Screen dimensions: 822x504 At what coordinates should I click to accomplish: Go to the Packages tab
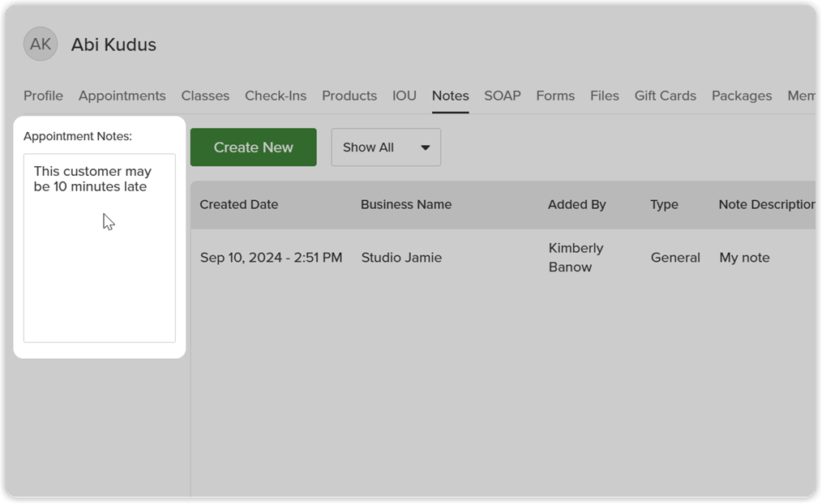pos(741,96)
